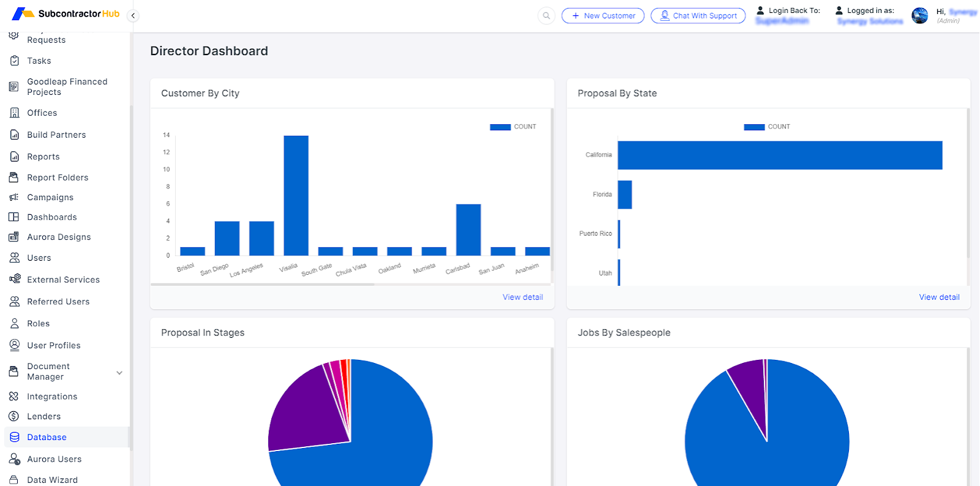
Task: Open Build Partners section
Action: coord(56,135)
